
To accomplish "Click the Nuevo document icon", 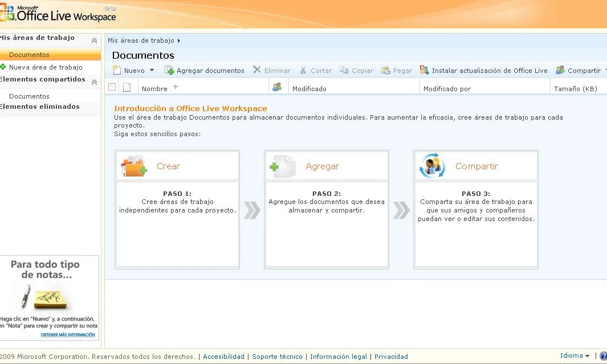I will [x=116, y=71].
